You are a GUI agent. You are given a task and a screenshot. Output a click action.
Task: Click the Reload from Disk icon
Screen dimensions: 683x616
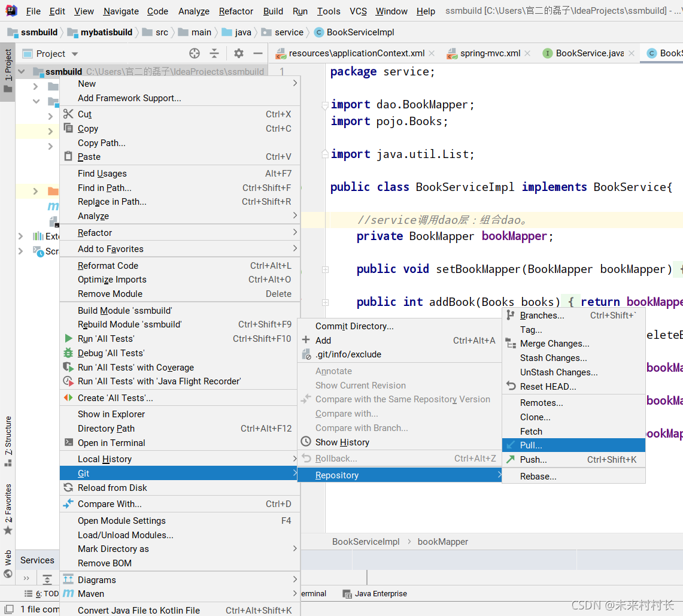point(68,487)
